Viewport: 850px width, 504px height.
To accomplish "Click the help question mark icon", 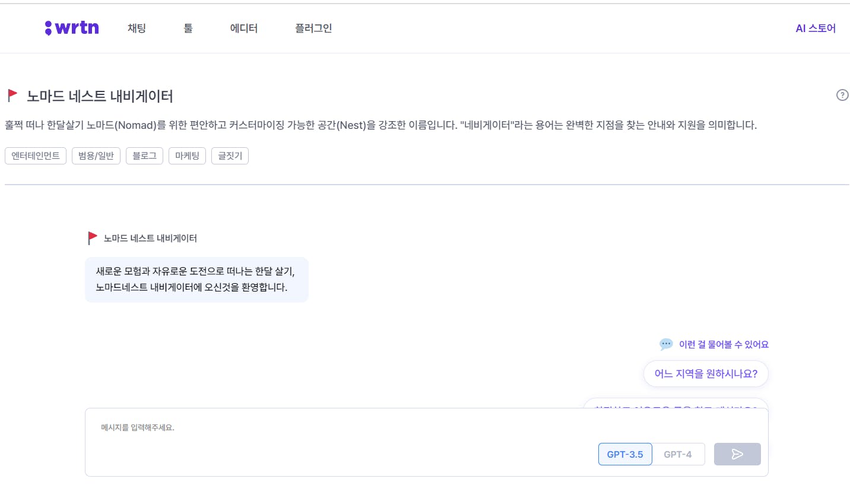I will tap(842, 95).
